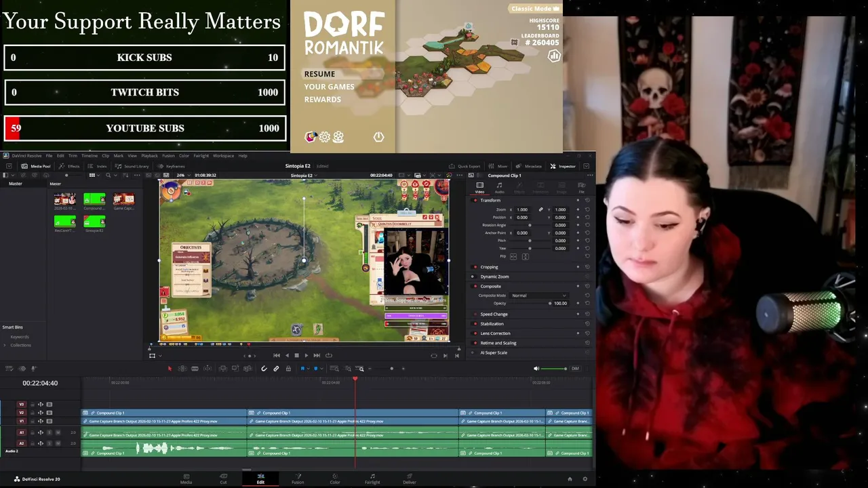This screenshot has height=488, width=868.
Task: Reset the Transform section
Action: click(587, 201)
